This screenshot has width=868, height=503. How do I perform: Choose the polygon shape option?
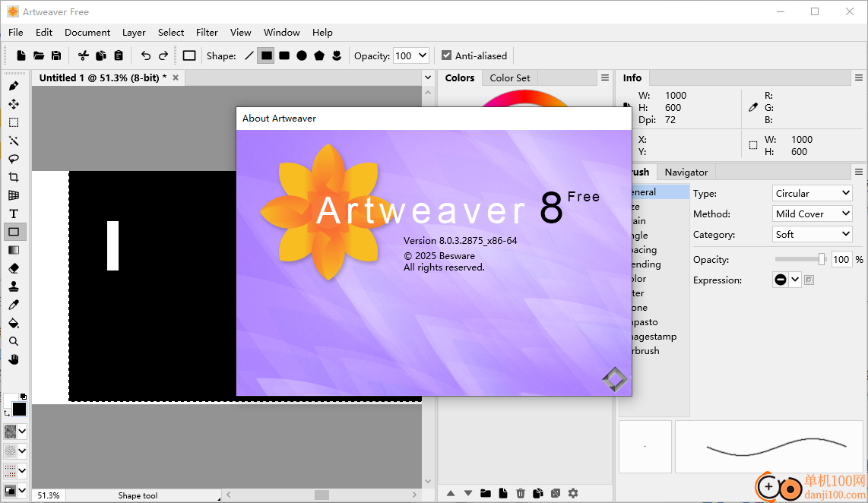tap(319, 55)
